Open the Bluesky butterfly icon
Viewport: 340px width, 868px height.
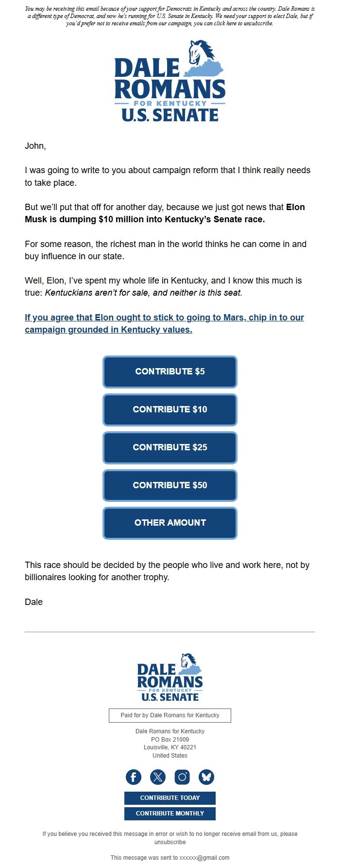206,777
